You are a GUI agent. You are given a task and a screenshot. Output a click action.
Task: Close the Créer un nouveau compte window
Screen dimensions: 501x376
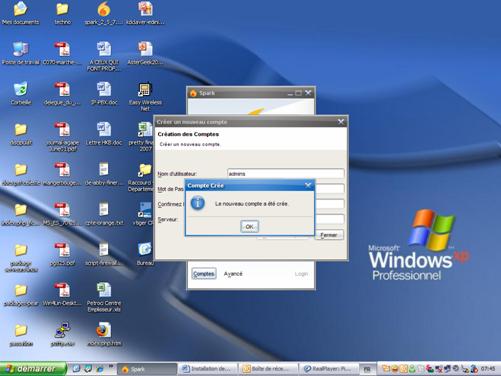[x=341, y=122]
